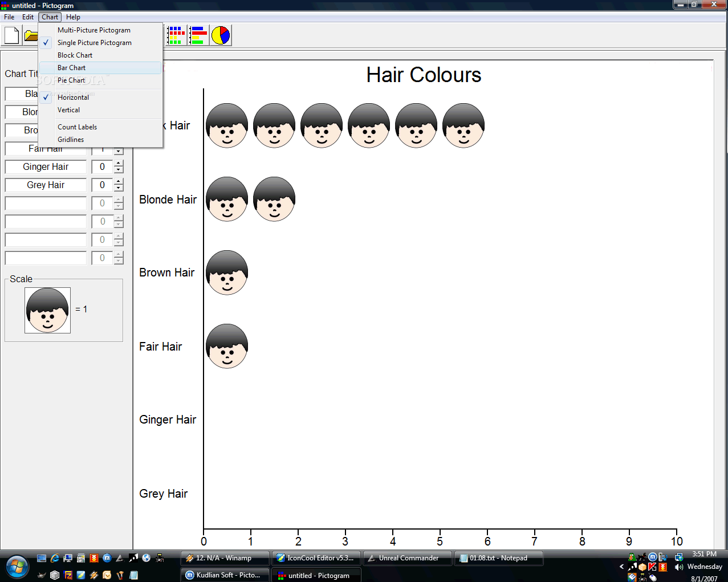Increase the Grey Hair count spinner
This screenshot has height=582, width=728.
coord(119,182)
